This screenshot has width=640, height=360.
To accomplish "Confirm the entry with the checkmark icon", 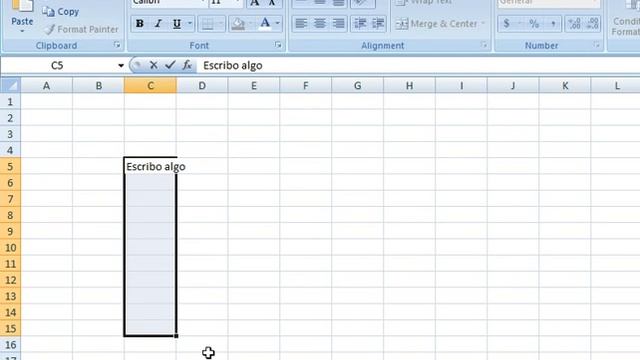I will [170, 65].
